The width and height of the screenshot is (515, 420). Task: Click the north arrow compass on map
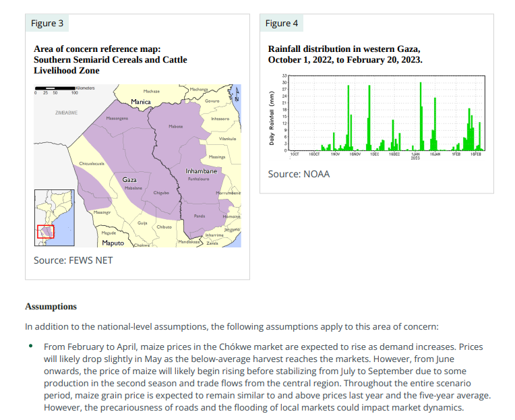tap(236, 96)
